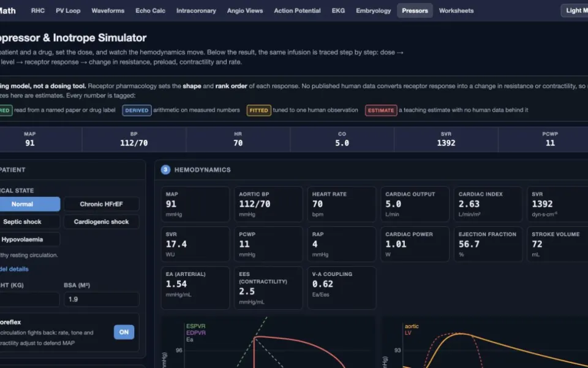Go to the Waveforms tab
Image resolution: width=588 pixels, height=368 pixels.
click(x=108, y=10)
